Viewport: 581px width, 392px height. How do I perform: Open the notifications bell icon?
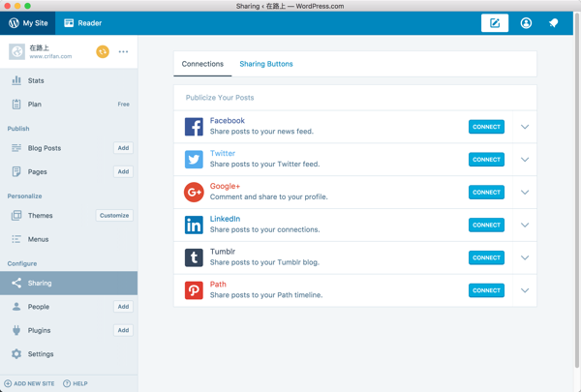(x=553, y=23)
